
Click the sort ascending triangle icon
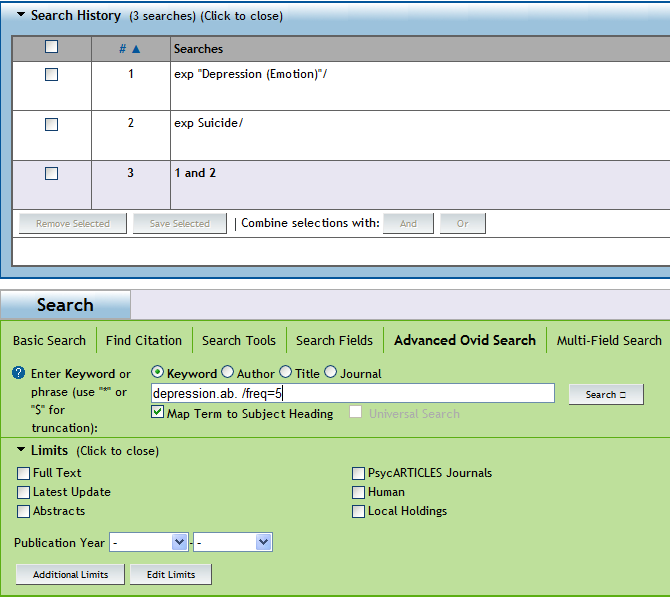[x=136, y=49]
